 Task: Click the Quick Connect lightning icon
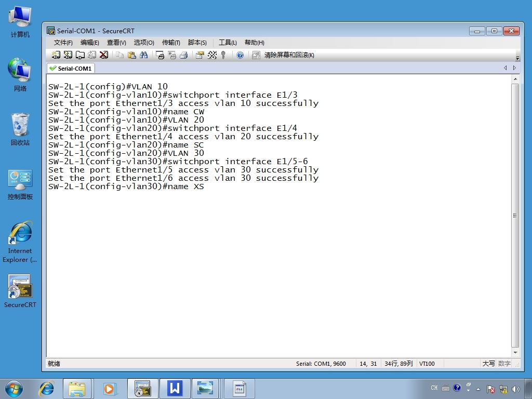pyautogui.click(x=68, y=55)
